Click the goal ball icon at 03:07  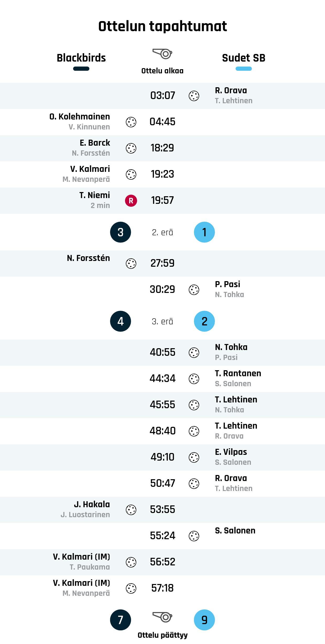point(194,96)
